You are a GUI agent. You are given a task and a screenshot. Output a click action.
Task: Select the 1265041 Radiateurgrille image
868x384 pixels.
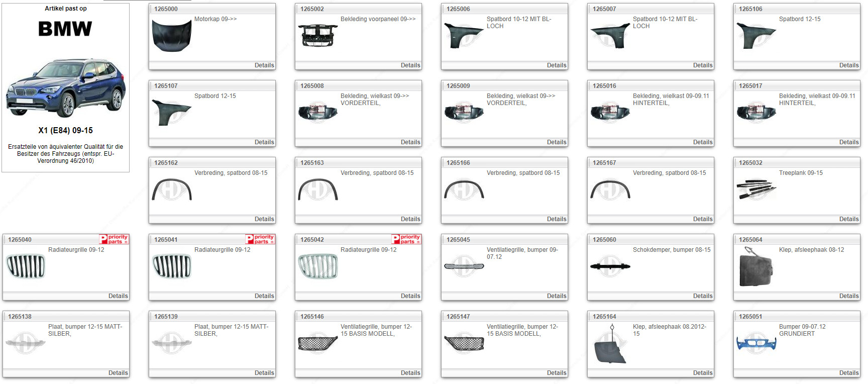click(172, 266)
